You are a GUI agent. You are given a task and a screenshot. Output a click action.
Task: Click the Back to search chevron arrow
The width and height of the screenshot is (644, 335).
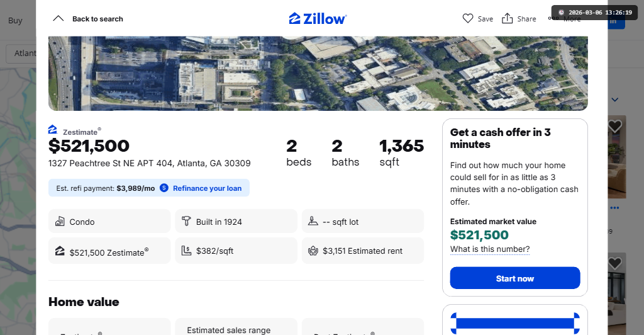coord(58,19)
